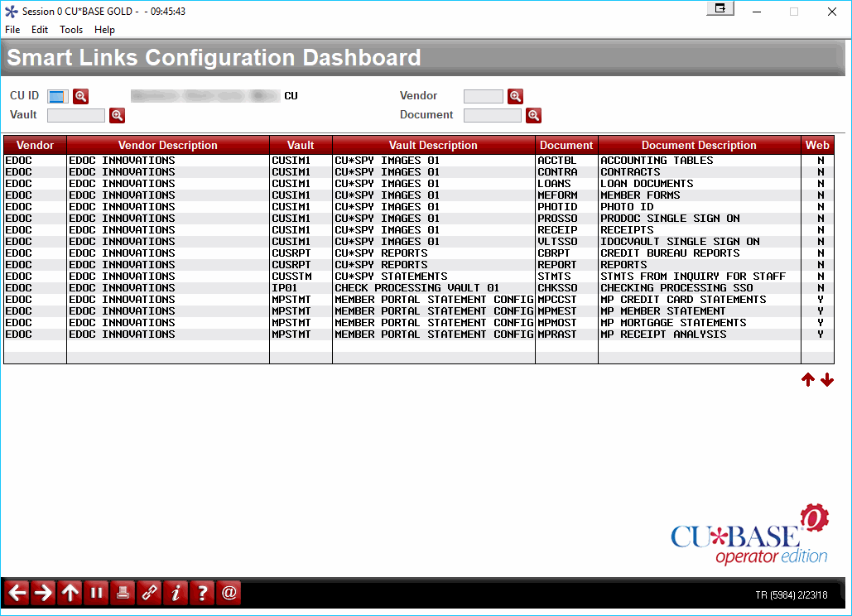The height and width of the screenshot is (616, 852).
Task: Click Web value N in the ACCTBL row
Action: (x=821, y=161)
